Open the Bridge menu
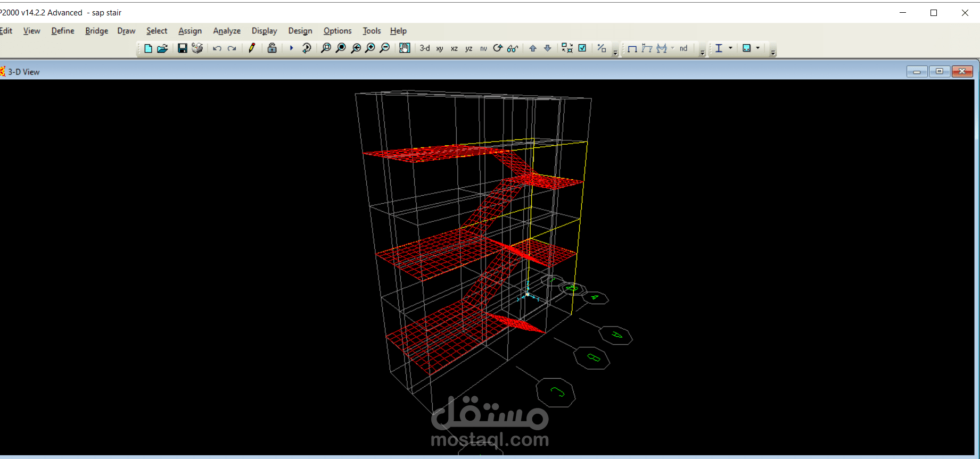 pos(97,31)
